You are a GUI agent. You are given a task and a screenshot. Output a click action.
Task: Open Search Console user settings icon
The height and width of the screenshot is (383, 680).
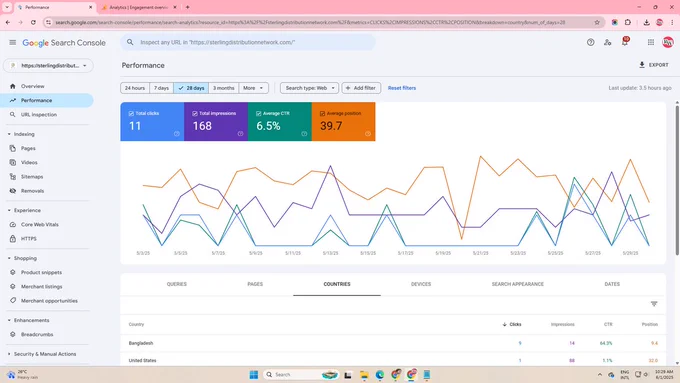pos(608,43)
